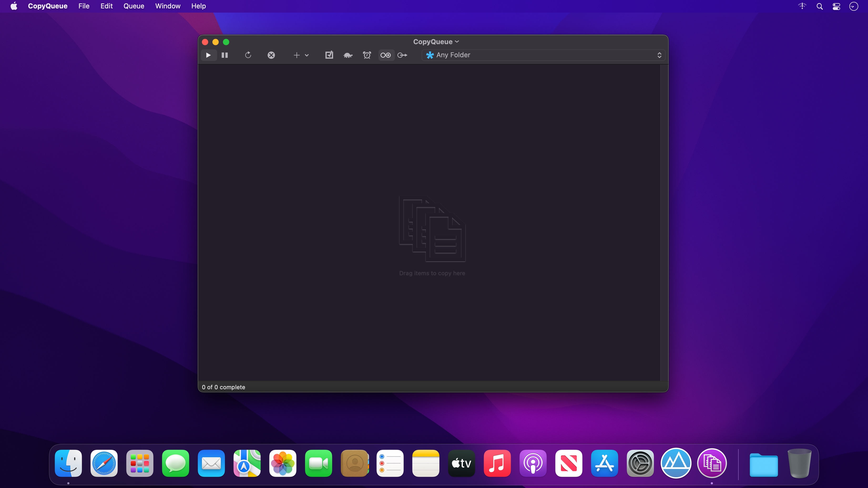Open System Preferences from the Dock
868x488 pixels.
click(640, 463)
